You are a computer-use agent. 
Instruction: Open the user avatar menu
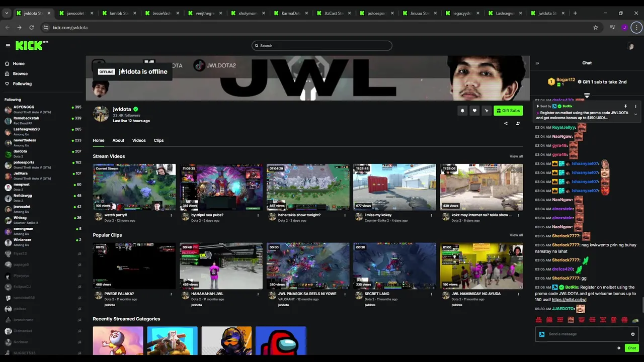631,46
